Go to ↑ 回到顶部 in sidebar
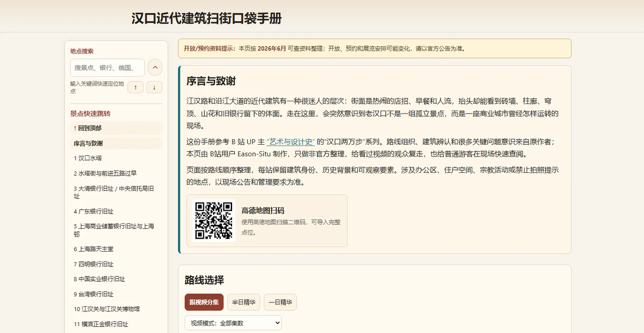The image size is (644, 333). pos(116,128)
